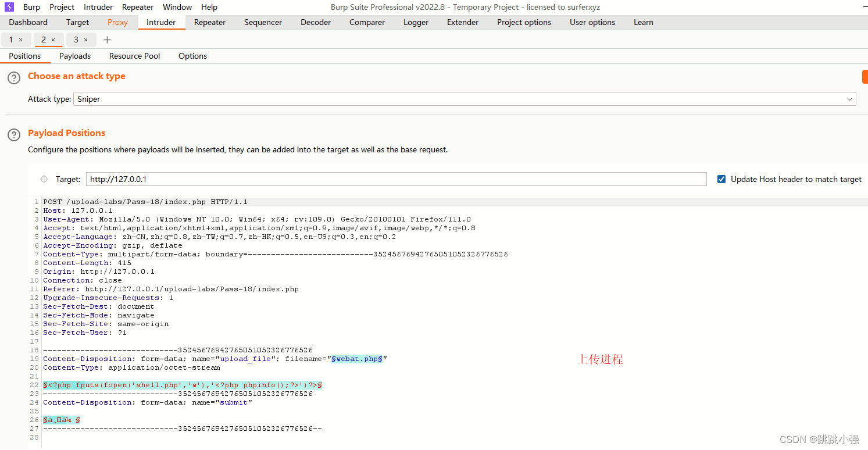Click the Connection: close header line
The width and height of the screenshot is (868, 450).
[x=83, y=280]
